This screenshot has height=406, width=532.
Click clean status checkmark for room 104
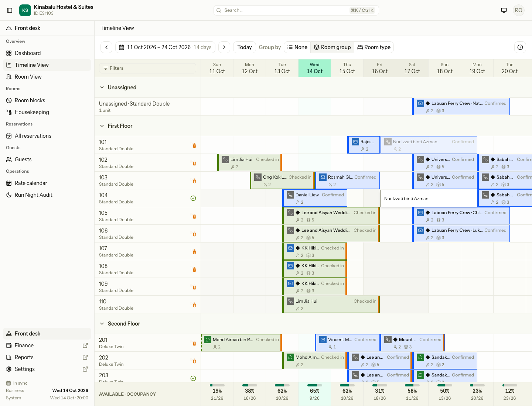(193, 198)
